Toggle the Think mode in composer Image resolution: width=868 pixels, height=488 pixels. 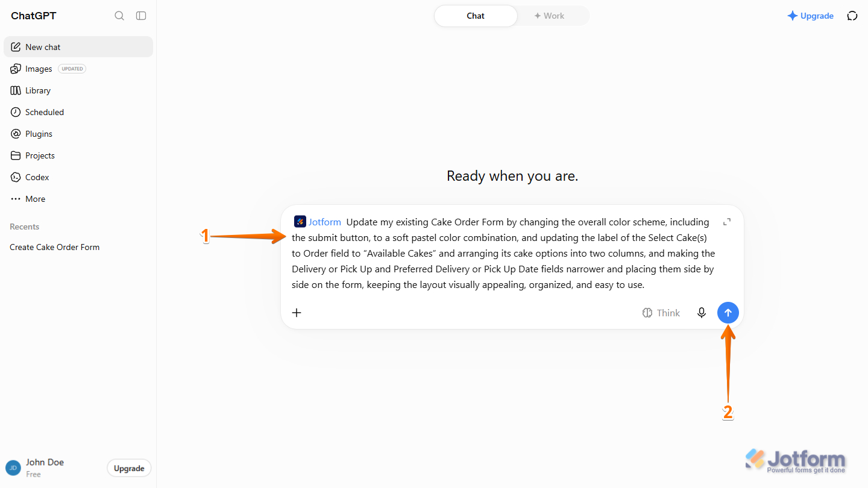coord(661,313)
